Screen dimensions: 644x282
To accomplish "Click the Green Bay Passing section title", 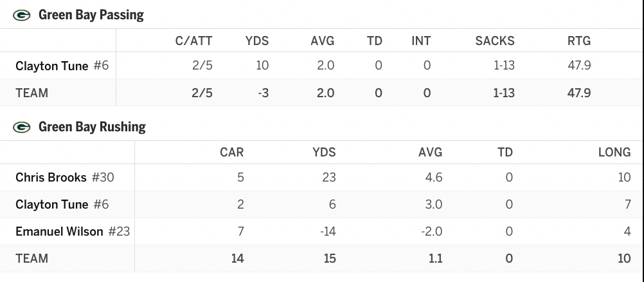I will [91, 15].
